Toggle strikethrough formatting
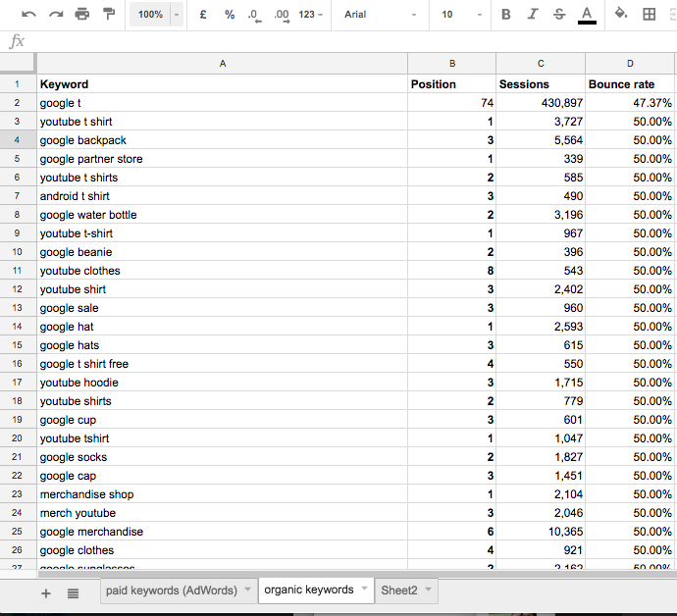677x616 pixels. pyautogui.click(x=559, y=15)
